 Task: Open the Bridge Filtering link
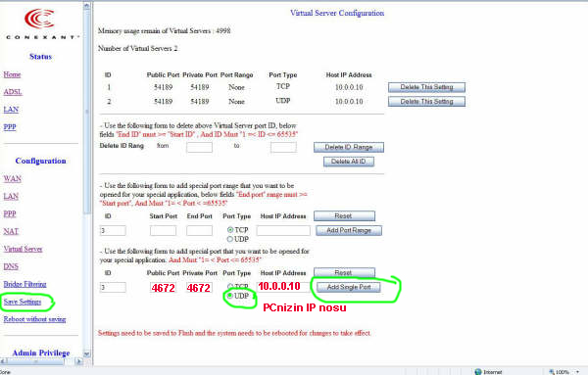point(25,284)
